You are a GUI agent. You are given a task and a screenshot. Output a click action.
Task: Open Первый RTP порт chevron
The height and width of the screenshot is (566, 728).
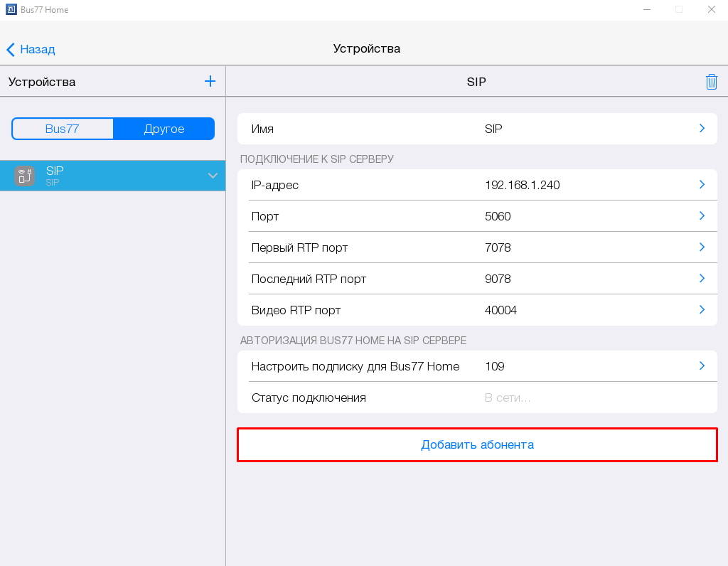702,247
